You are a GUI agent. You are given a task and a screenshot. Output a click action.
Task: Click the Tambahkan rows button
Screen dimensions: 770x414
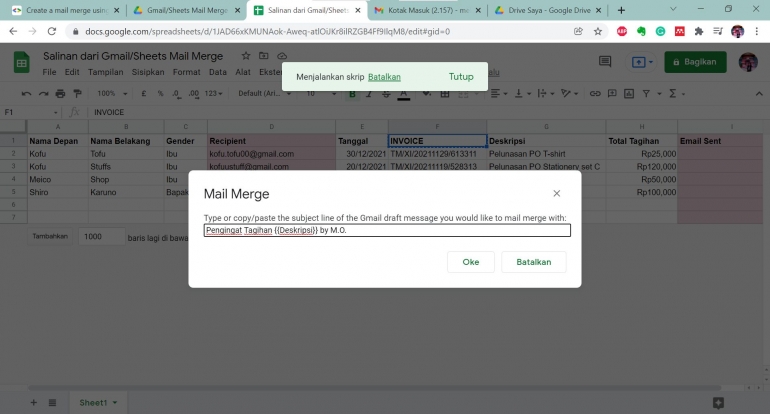50,236
